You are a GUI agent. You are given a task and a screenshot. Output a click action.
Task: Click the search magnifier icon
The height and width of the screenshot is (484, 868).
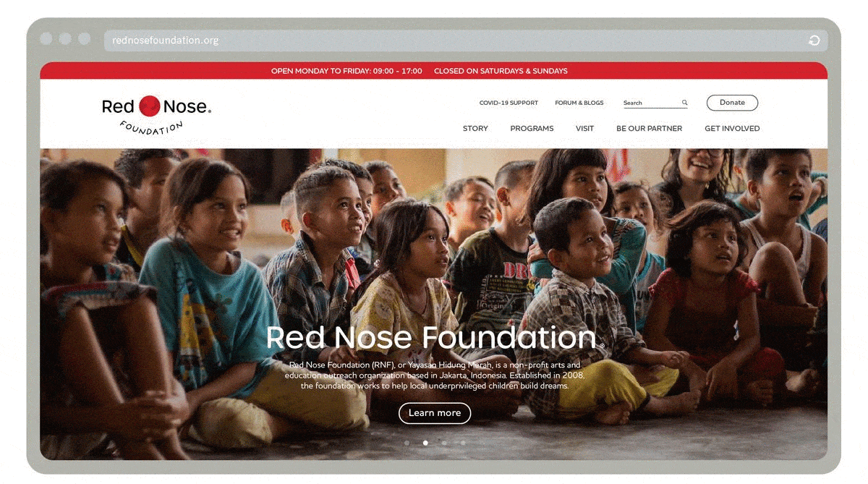(684, 103)
